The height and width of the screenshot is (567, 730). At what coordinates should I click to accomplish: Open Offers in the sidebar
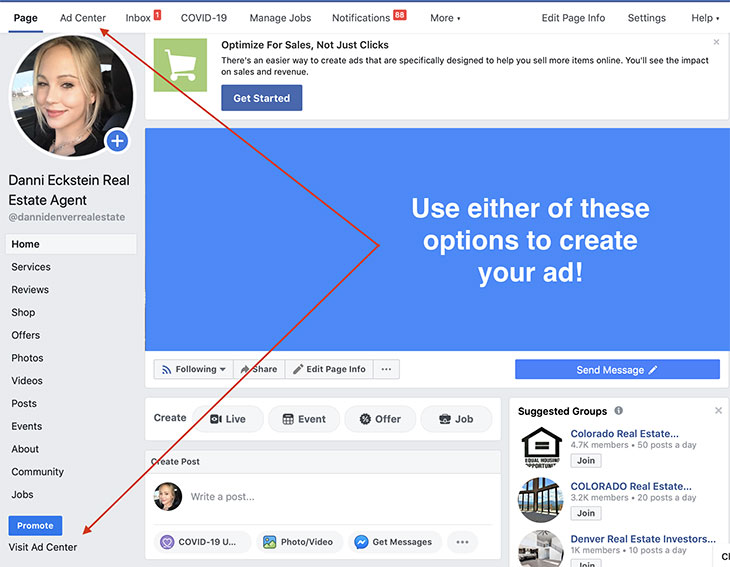26,335
